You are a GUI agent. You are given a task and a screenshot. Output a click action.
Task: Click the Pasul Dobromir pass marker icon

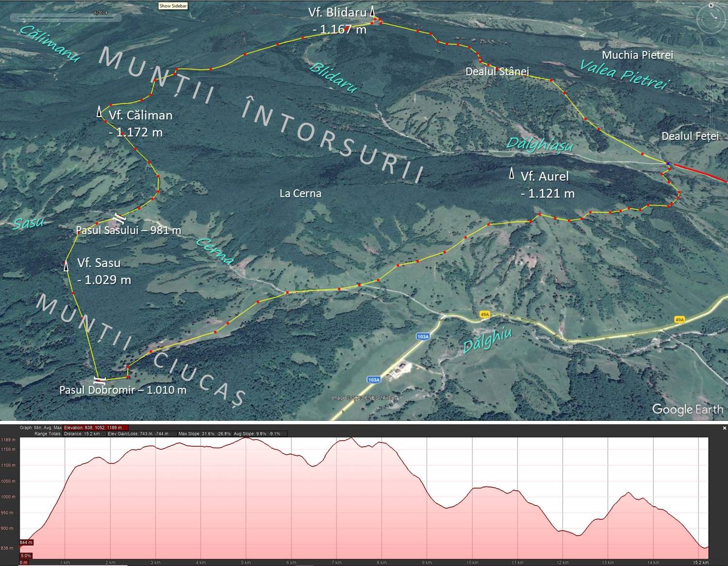pyautogui.click(x=99, y=380)
